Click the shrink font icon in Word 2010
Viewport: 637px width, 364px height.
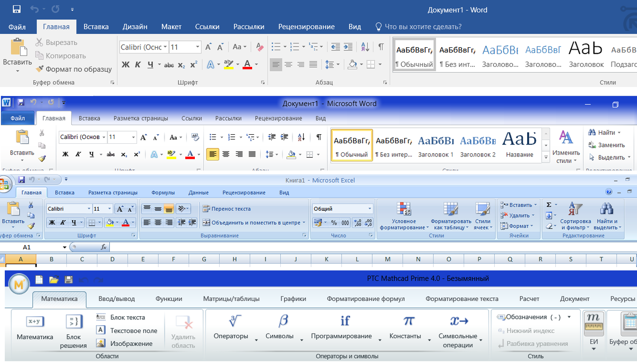click(156, 137)
